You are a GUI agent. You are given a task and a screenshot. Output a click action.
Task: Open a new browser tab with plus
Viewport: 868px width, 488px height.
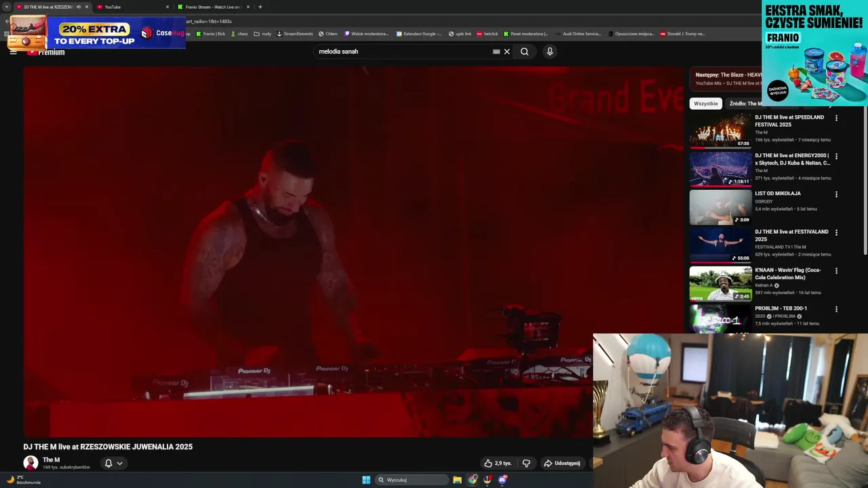pos(260,7)
